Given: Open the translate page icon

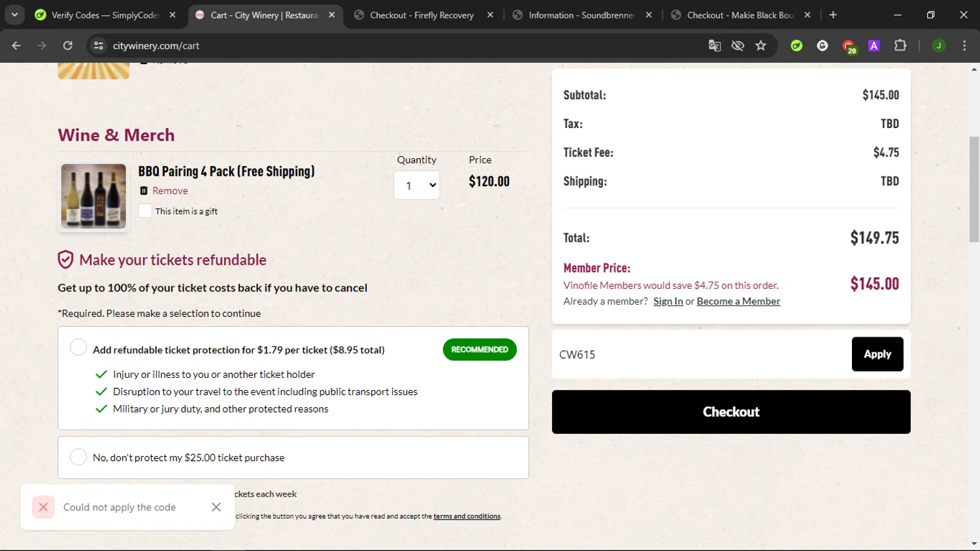Looking at the screenshot, I should coord(715,46).
